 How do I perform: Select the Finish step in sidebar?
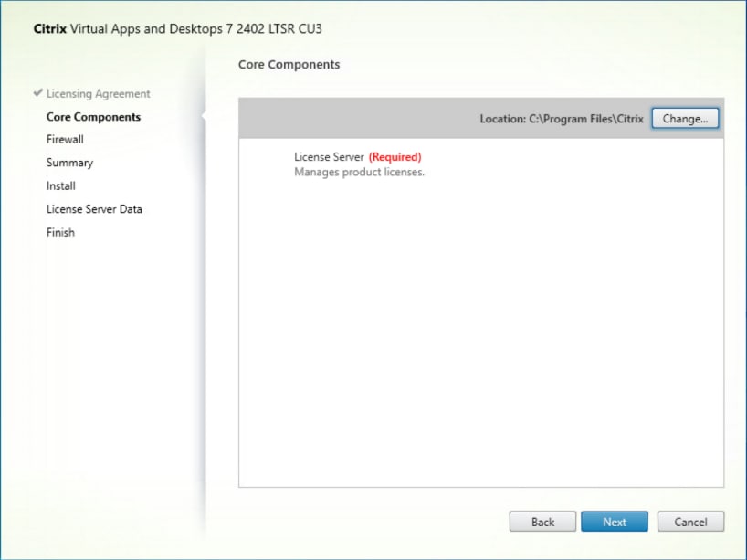click(60, 233)
